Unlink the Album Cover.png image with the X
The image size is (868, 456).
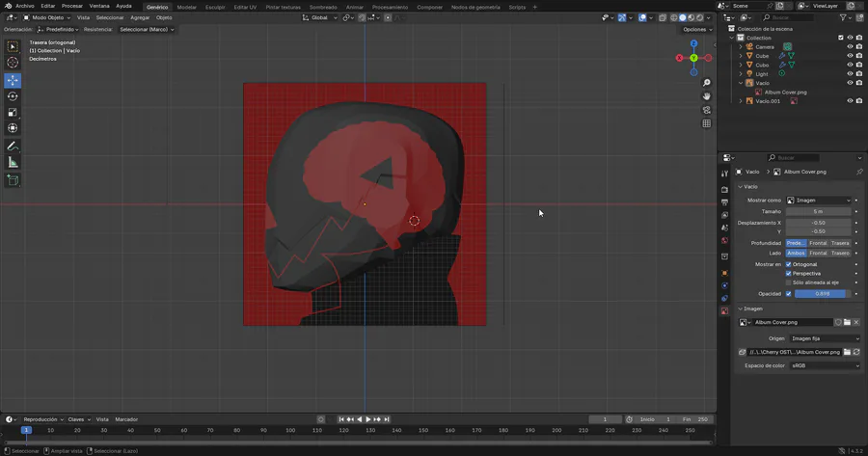click(x=856, y=322)
